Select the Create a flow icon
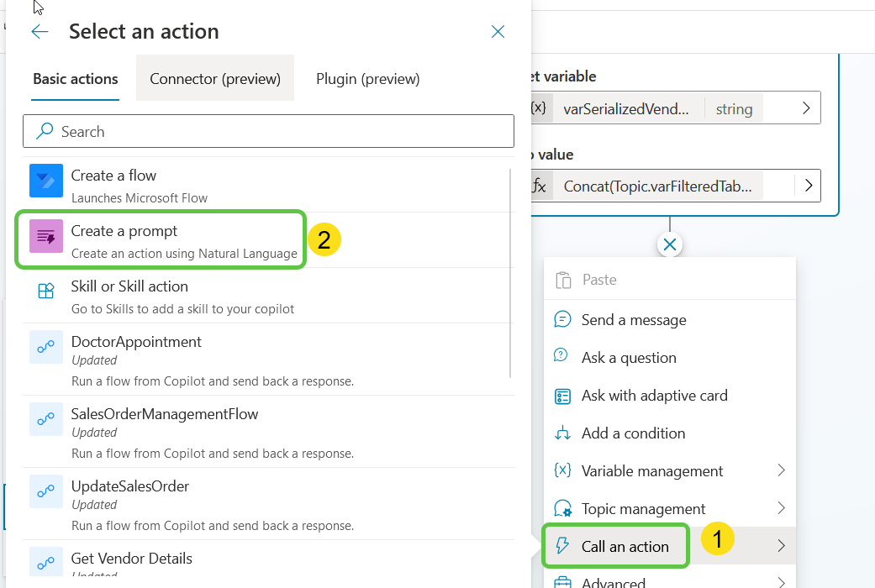Image resolution: width=875 pixels, height=588 pixels. point(45,181)
